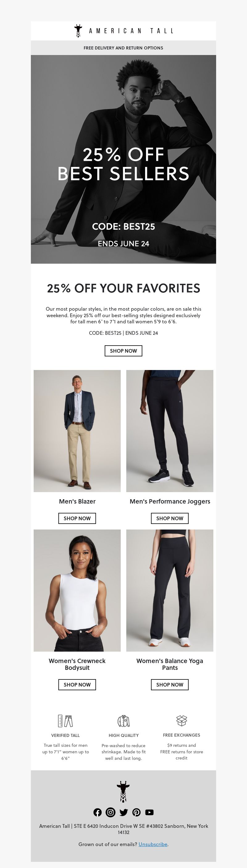Open the YouTube social icon
Image resolution: width=247 pixels, height=868 pixels.
[149, 812]
